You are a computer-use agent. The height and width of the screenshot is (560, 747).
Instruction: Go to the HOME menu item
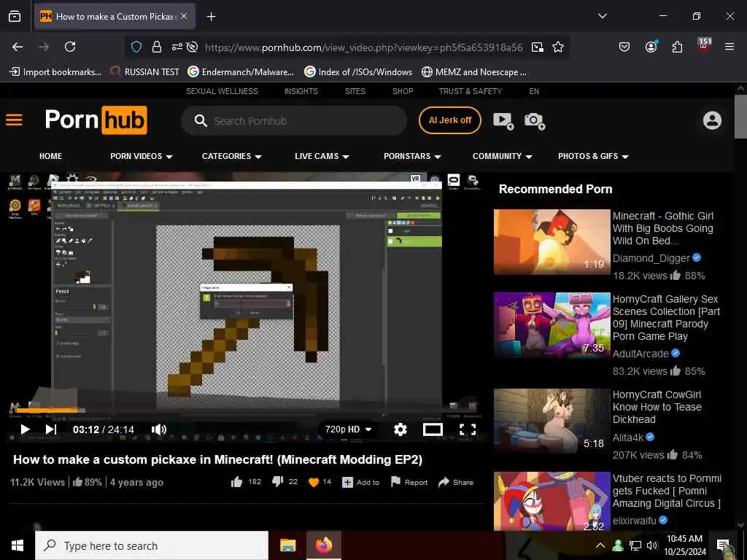pos(50,156)
